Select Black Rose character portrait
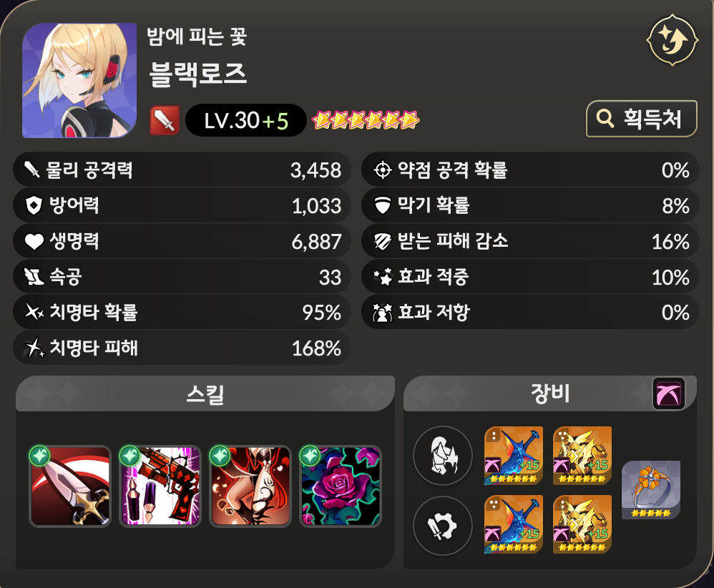The image size is (714, 588). [x=79, y=80]
